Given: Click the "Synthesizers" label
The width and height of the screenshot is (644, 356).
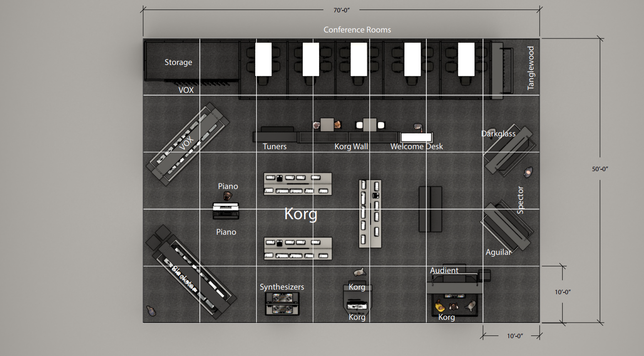Looking at the screenshot, I should (x=282, y=287).
